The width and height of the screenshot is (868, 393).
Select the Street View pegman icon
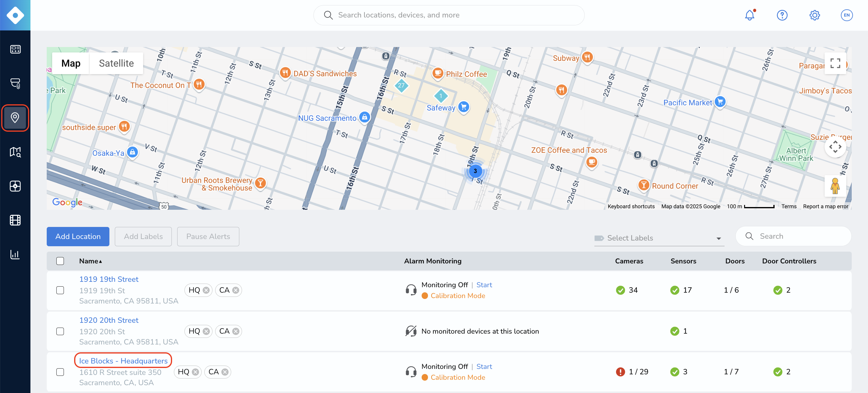835,186
